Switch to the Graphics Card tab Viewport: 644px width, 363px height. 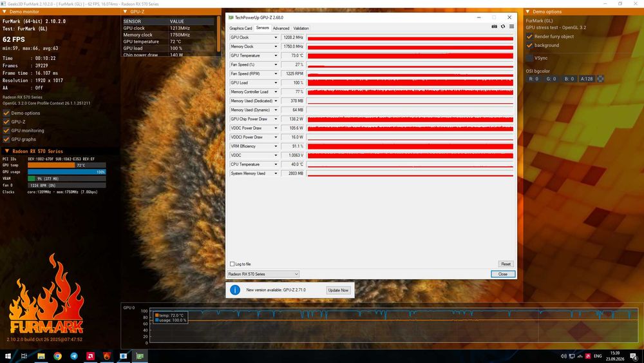(x=241, y=28)
